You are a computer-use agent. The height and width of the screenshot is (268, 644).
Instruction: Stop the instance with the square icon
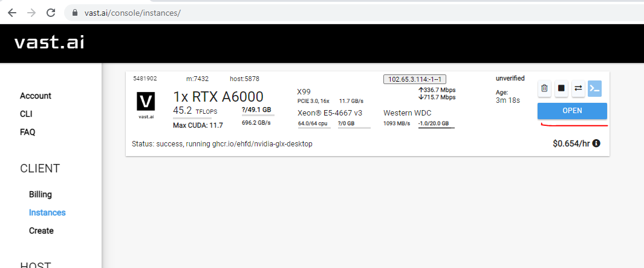561,88
